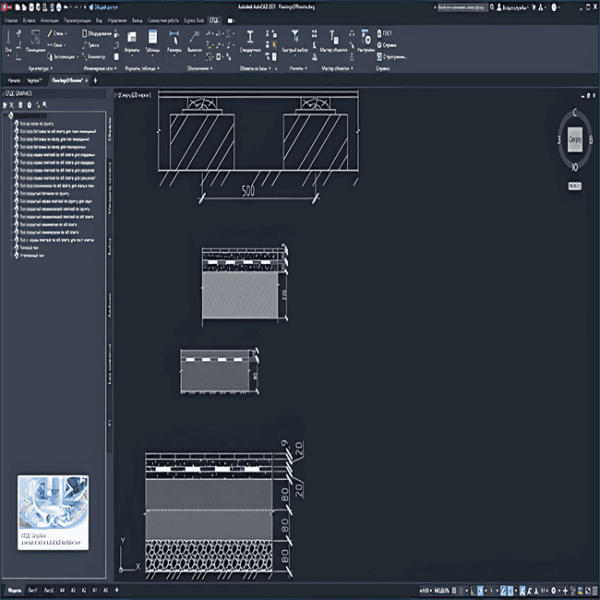
Task: Select the Стена wall tool
Action: click(57, 34)
